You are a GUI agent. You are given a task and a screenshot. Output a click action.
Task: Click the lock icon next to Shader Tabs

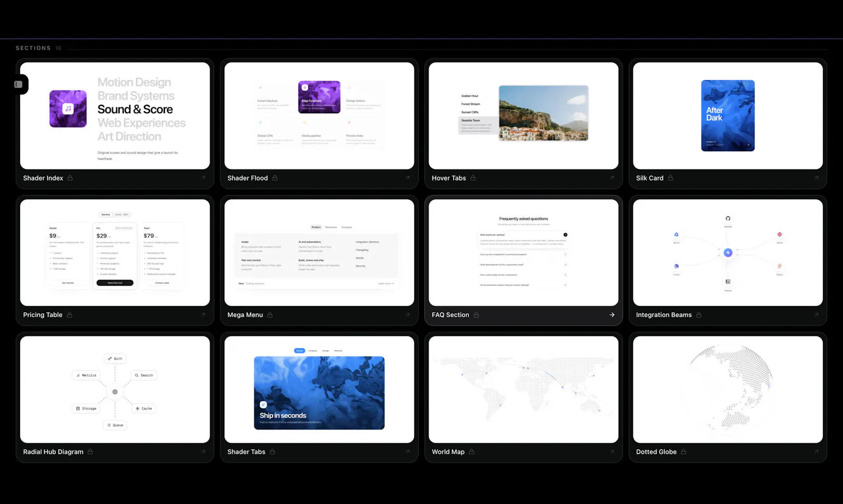[x=272, y=452]
